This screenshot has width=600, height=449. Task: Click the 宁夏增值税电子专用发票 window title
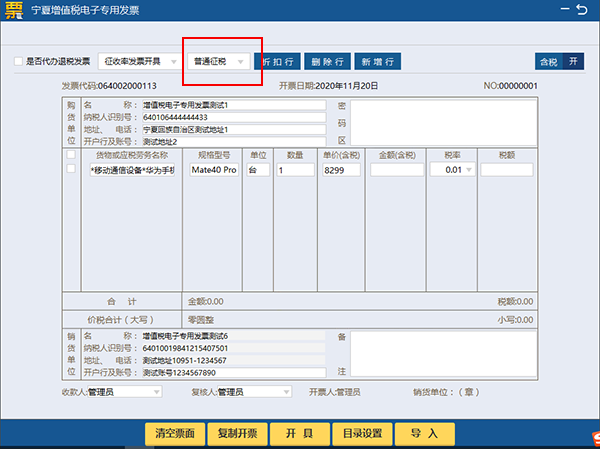click(x=85, y=10)
